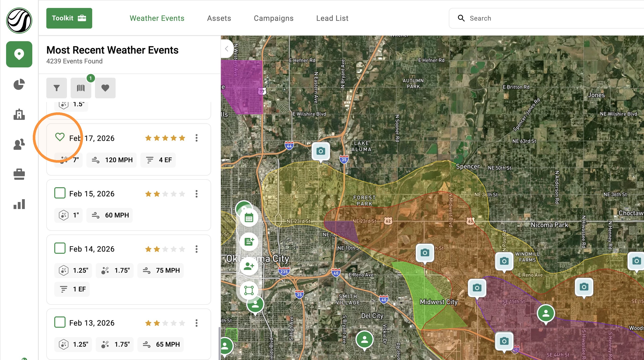Check the Feb 14, 2026 event checkbox
This screenshot has width=644, height=360.
pos(60,248)
